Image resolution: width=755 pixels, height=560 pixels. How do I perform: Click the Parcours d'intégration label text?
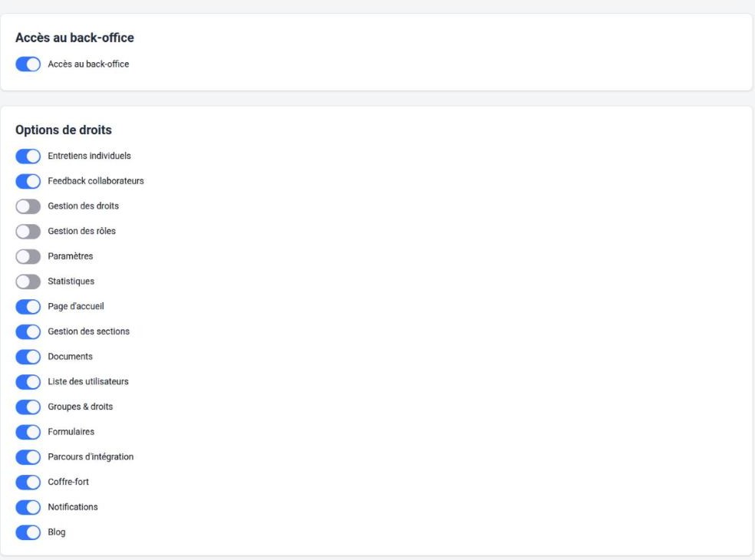point(91,456)
